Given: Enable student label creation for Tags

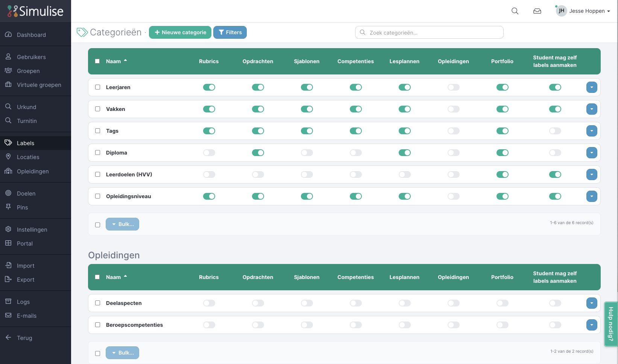Looking at the screenshot, I should coord(555,131).
